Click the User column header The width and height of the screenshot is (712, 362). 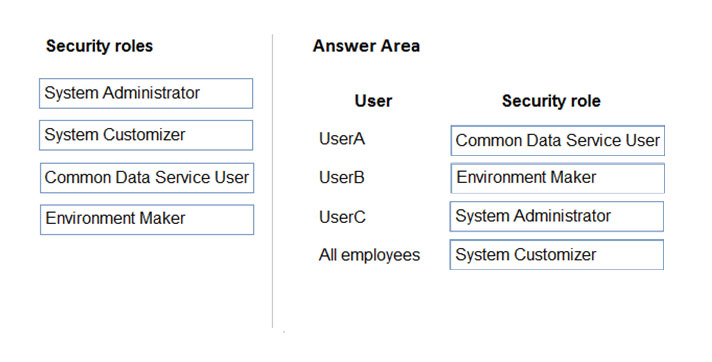pyautogui.click(x=373, y=101)
